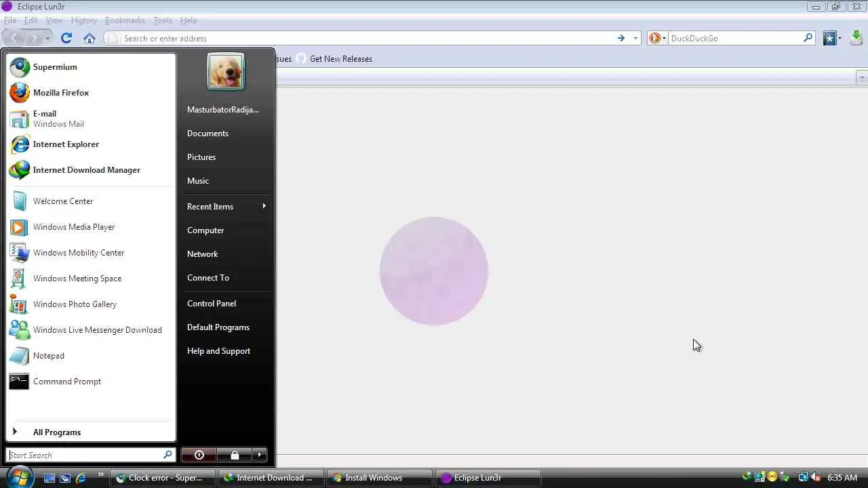Open Supermium from Start menu
Screen dimensions: 868x488
click(90, 67)
